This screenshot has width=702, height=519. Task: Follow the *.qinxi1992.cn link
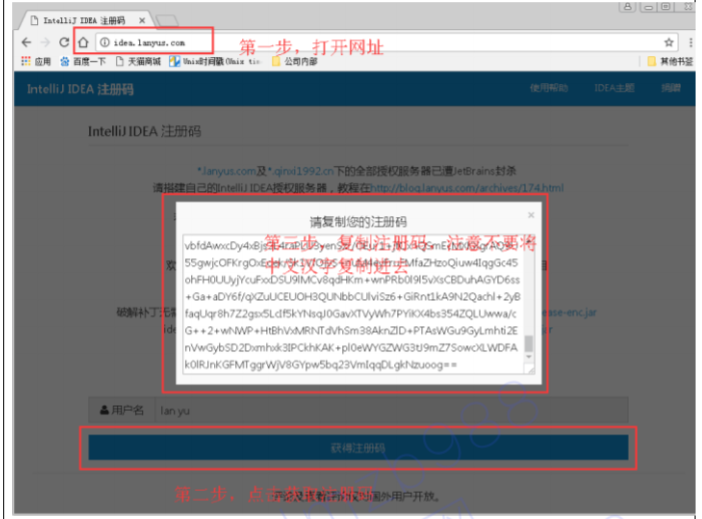click(x=301, y=171)
